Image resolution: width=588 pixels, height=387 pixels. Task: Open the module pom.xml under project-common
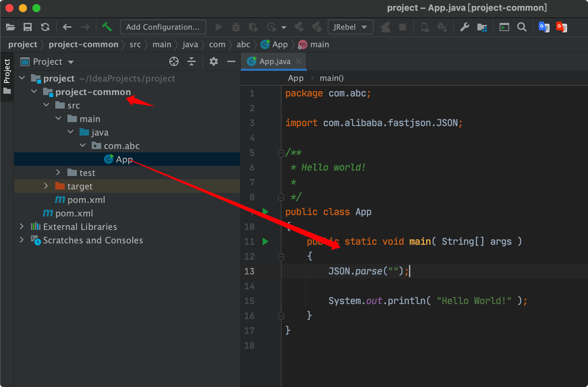coord(86,200)
